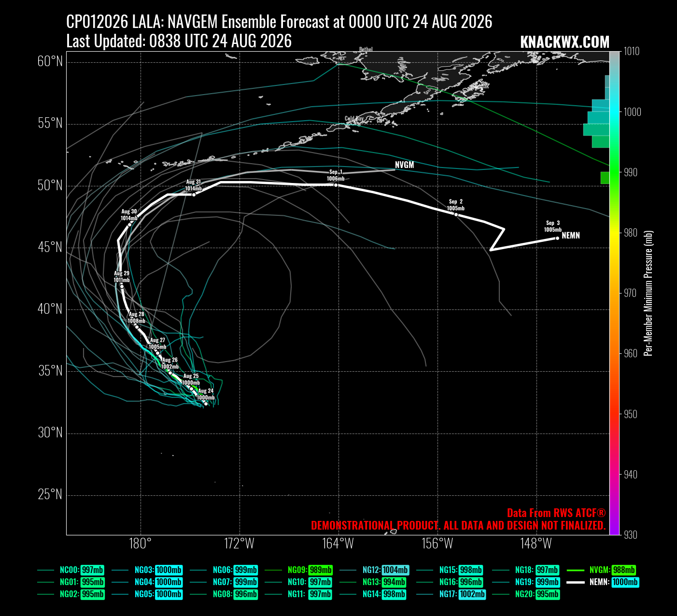Click the 156°W longitude label
The height and width of the screenshot is (616, 677).
click(x=437, y=544)
